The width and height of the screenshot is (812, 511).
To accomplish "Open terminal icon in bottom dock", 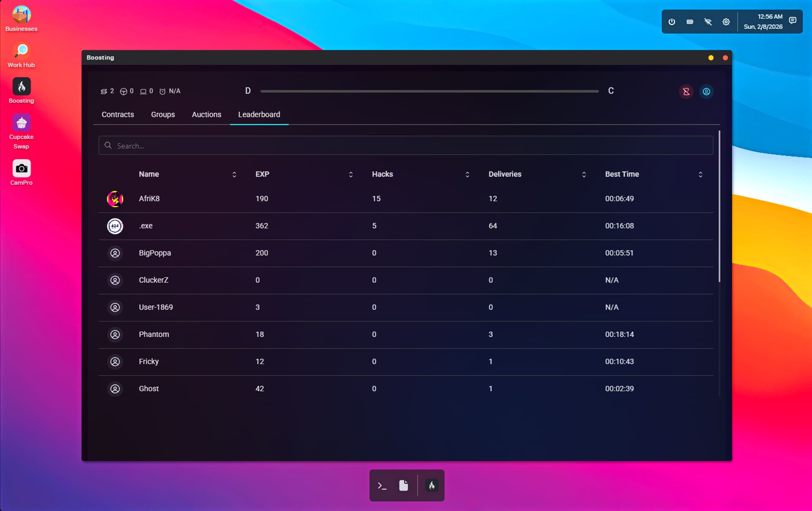I will pyautogui.click(x=382, y=486).
